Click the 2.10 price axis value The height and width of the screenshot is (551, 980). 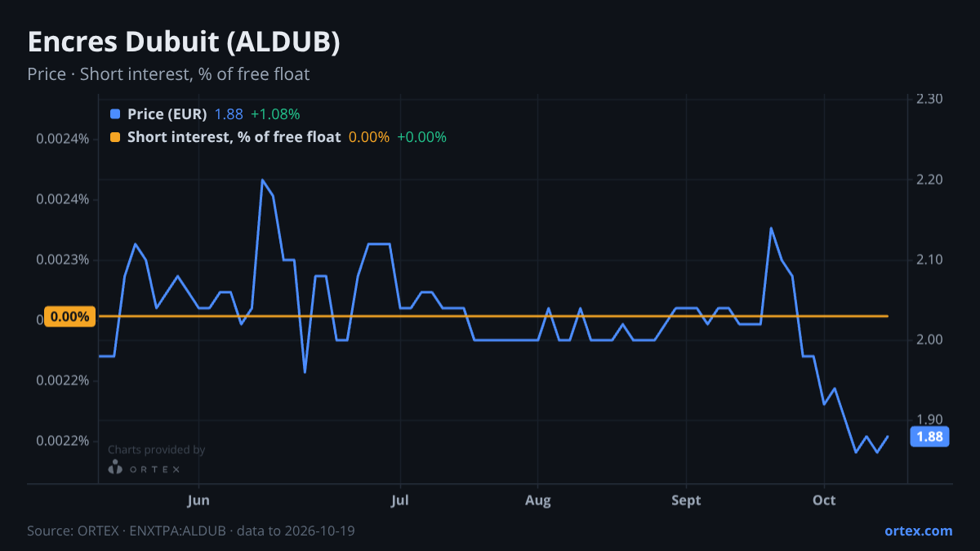pyautogui.click(x=929, y=260)
